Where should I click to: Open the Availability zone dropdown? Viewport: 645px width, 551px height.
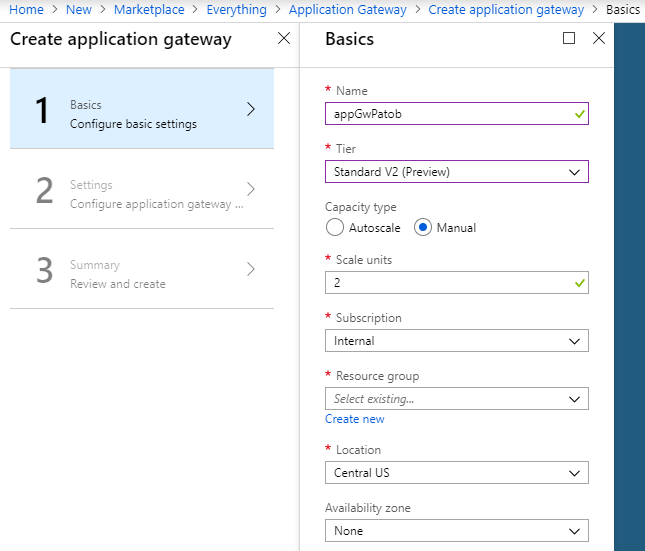(457, 530)
